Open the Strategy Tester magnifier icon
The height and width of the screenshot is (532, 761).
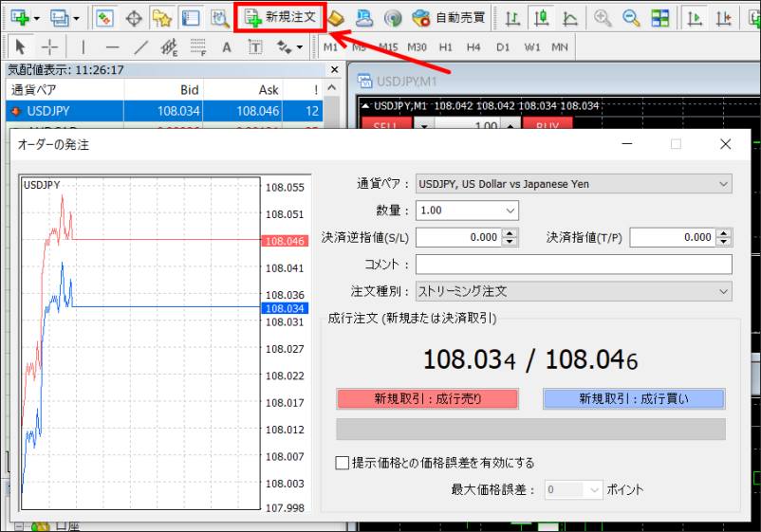pos(220,18)
